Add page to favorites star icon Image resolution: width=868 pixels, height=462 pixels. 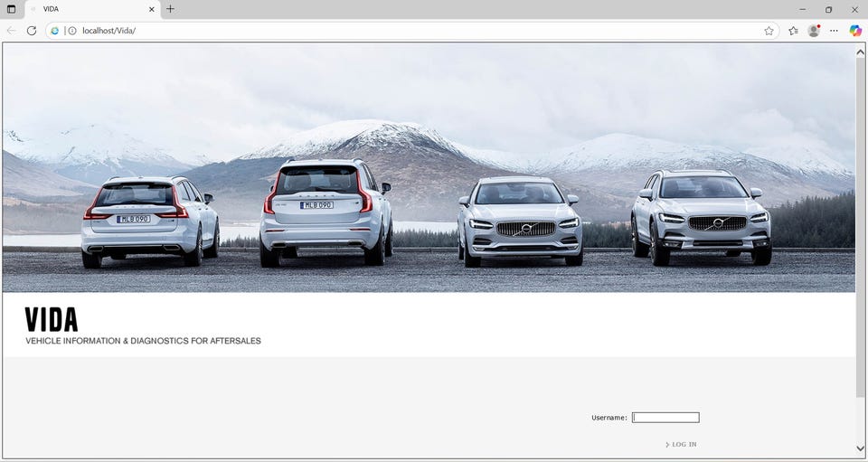click(x=769, y=31)
